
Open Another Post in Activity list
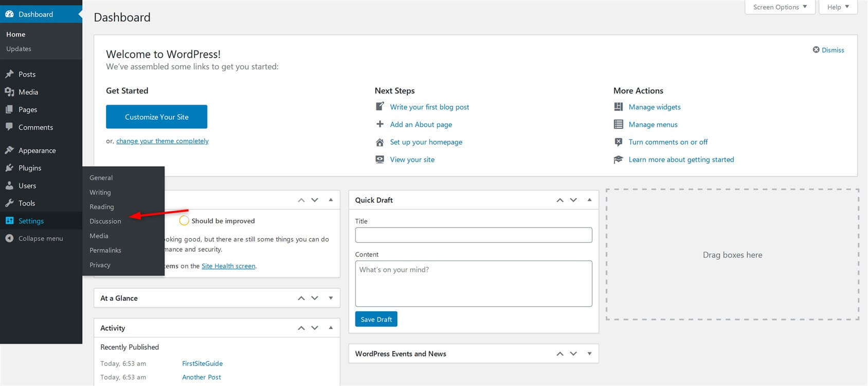click(202, 377)
